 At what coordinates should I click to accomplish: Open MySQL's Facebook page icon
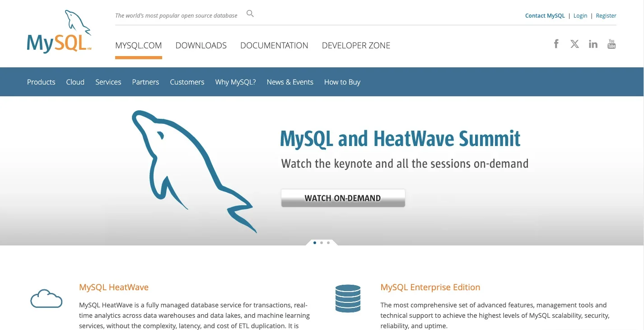(556, 44)
